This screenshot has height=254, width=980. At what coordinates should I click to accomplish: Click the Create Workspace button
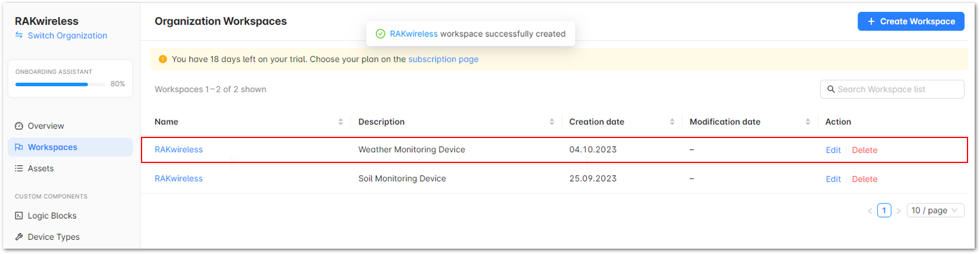click(x=910, y=21)
